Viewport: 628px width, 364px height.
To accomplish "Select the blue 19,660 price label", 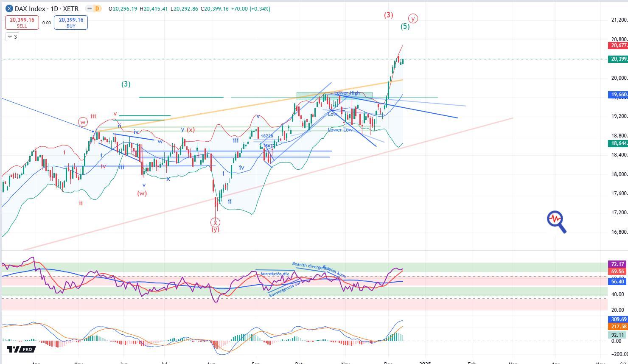I will tap(618, 95).
